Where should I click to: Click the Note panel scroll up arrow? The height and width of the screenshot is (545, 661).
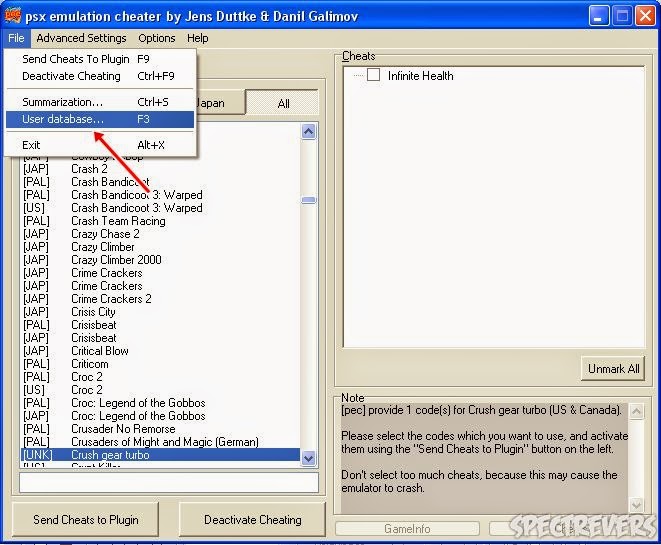click(x=636, y=411)
